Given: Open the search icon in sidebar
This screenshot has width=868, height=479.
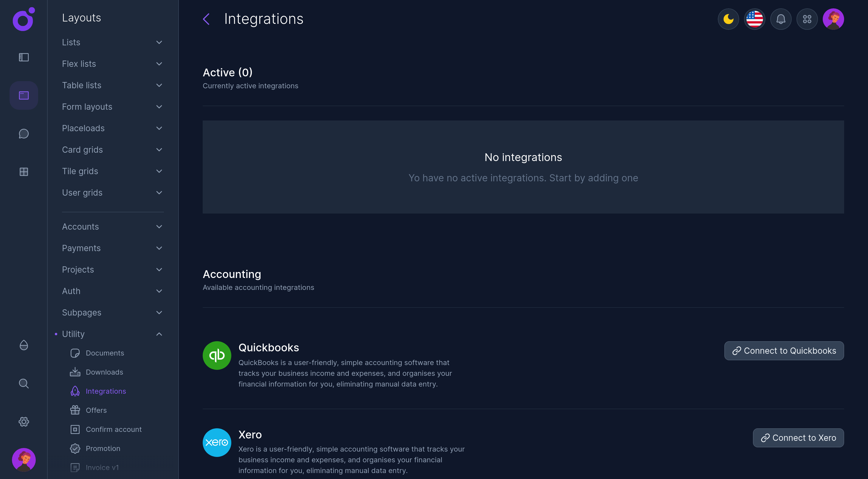Looking at the screenshot, I should coord(24,383).
